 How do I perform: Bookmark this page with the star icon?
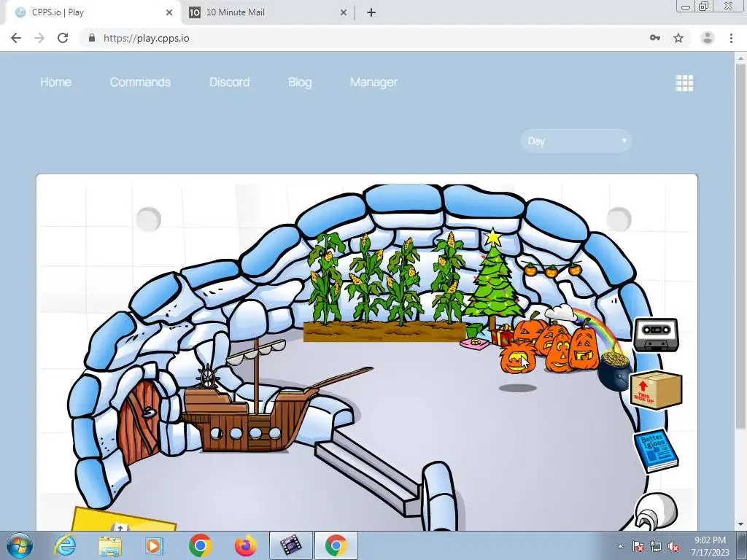(x=678, y=38)
